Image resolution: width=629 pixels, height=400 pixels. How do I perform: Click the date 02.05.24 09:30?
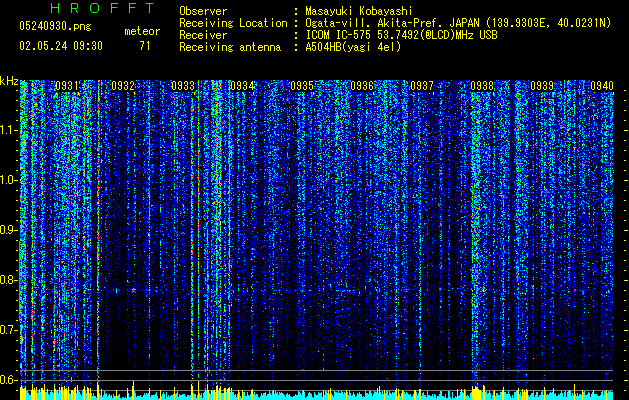click(x=61, y=46)
